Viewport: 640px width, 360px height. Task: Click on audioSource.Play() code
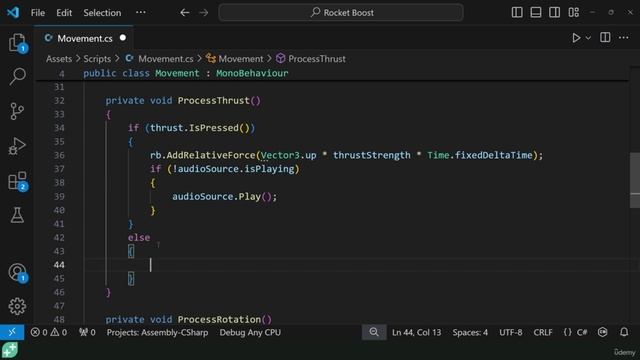224,196
